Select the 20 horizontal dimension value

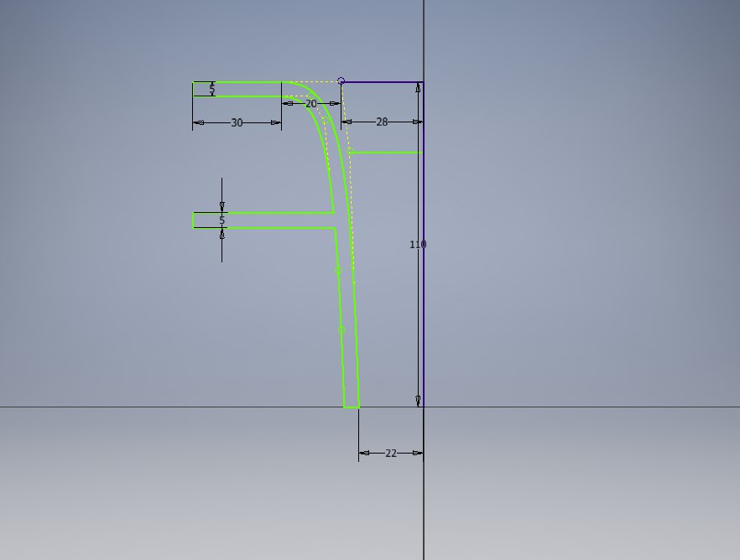(x=311, y=104)
